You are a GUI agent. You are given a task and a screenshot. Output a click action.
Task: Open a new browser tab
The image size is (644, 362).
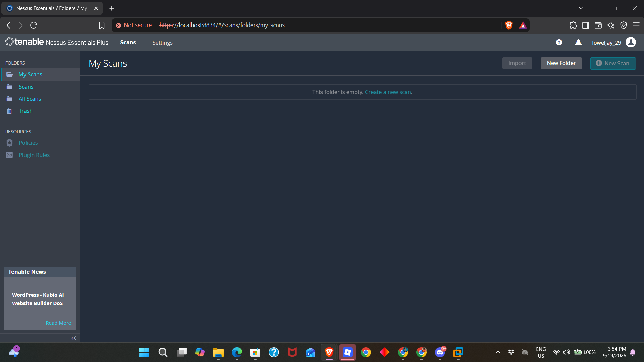[x=112, y=8]
